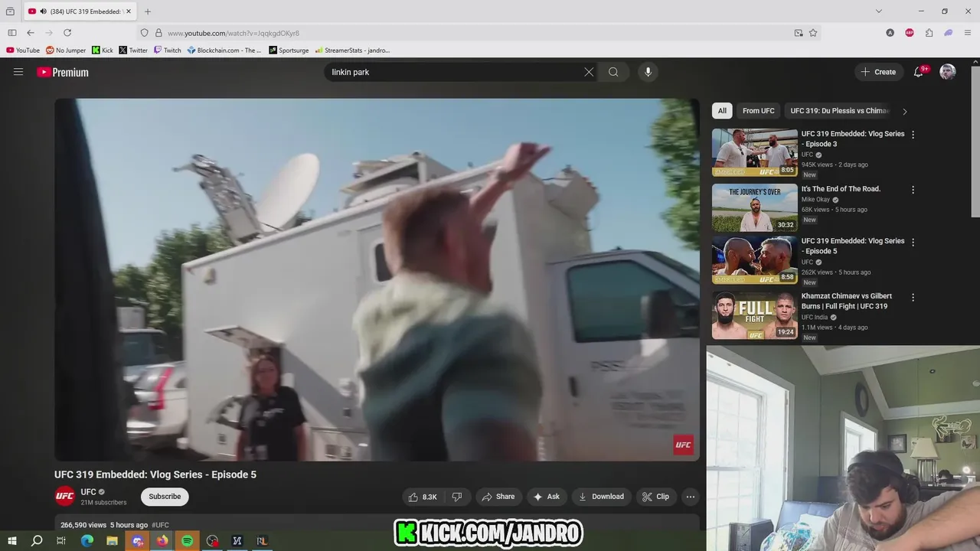Open the No Jumper bookmark

66,51
